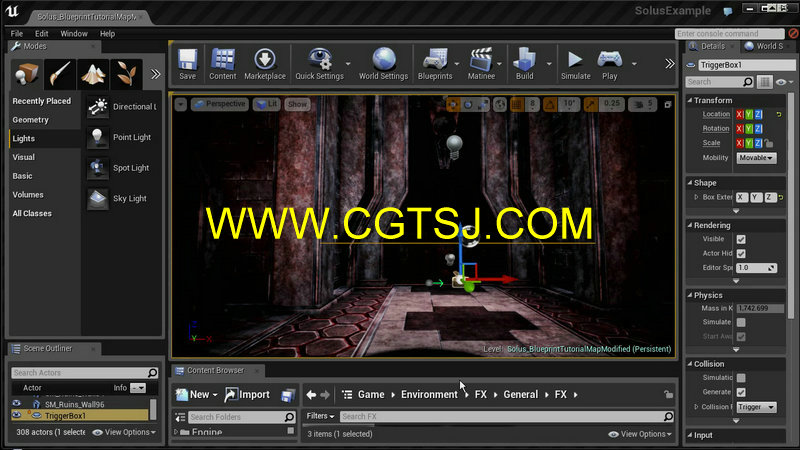Click the Search Actors field
Screen dimensions: 800x450
click(x=84, y=373)
